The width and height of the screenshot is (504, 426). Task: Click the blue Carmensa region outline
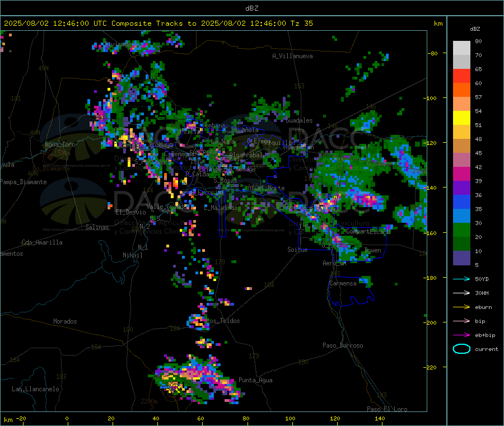351,291
